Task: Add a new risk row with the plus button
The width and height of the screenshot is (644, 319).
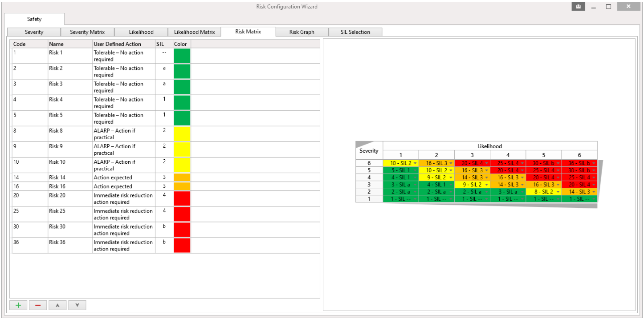Action: pos(18,305)
